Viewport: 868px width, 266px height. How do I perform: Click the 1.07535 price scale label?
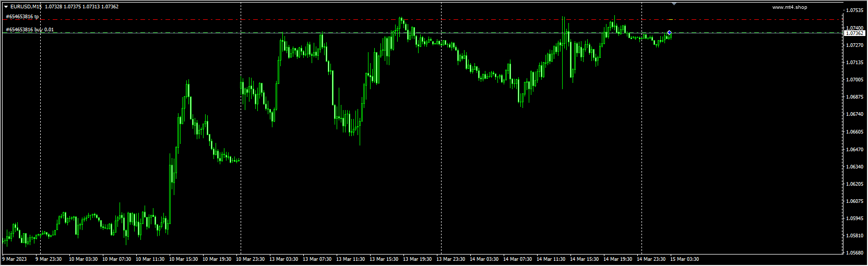pos(854,10)
